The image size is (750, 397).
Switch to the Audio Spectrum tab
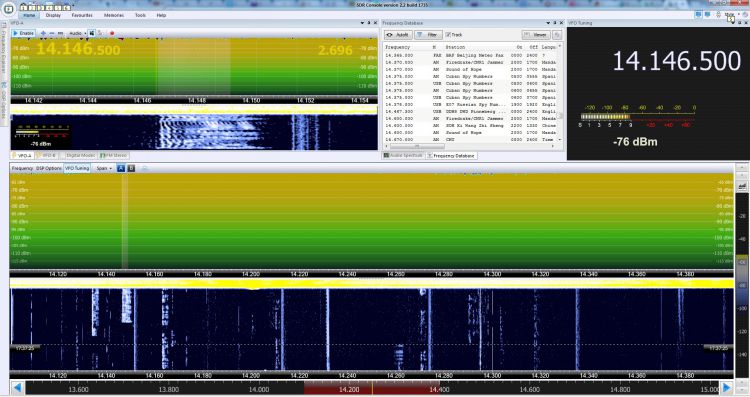pos(403,155)
